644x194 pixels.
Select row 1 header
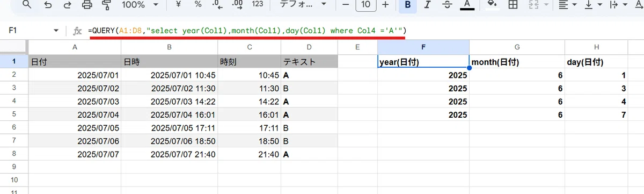pyautogui.click(x=14, y=61)
